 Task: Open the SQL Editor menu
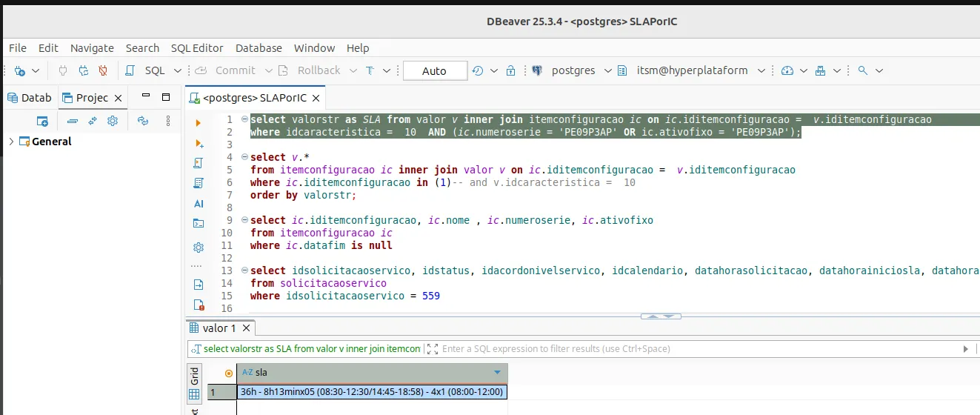(197, 48)
